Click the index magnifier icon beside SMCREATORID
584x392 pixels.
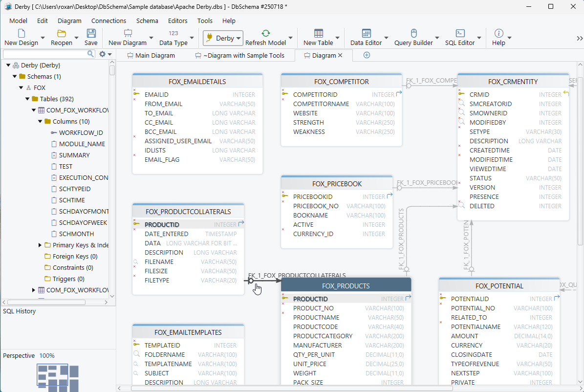coord(461,103)
